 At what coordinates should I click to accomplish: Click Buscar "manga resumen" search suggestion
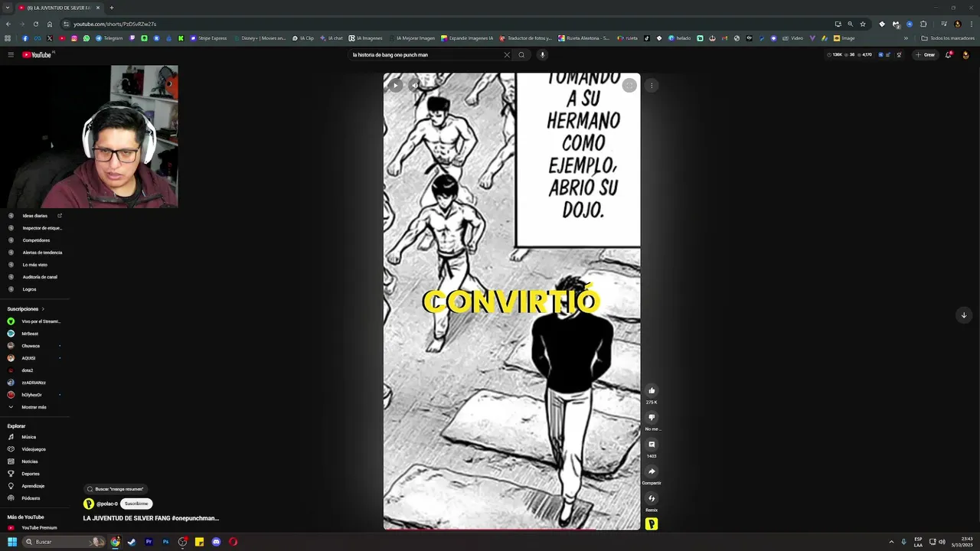click(115, 489)
